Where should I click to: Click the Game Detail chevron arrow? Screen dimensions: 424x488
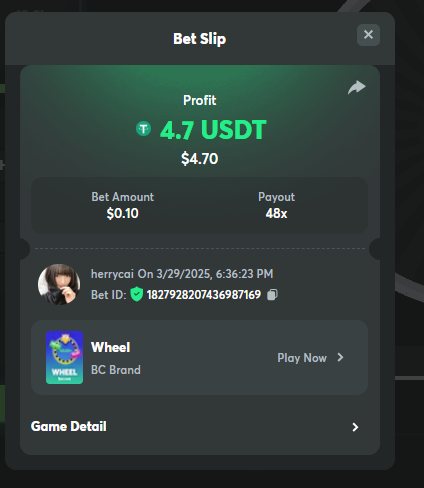[x=355, y=427]
